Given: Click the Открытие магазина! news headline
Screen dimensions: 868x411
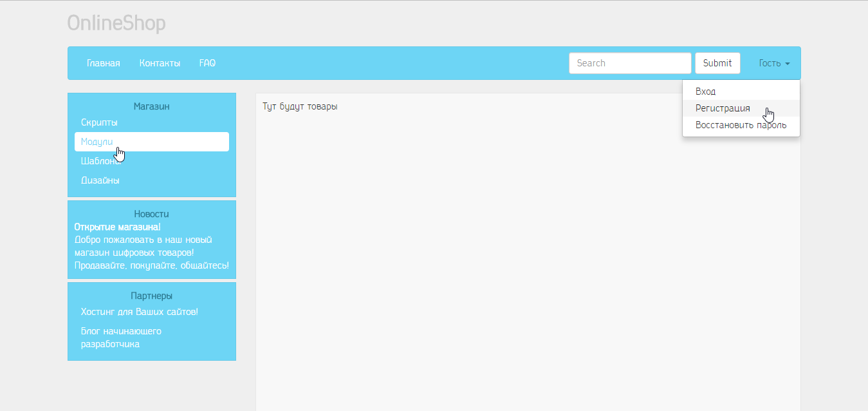Looking at the screenshot, I should (x=117, y=227).
